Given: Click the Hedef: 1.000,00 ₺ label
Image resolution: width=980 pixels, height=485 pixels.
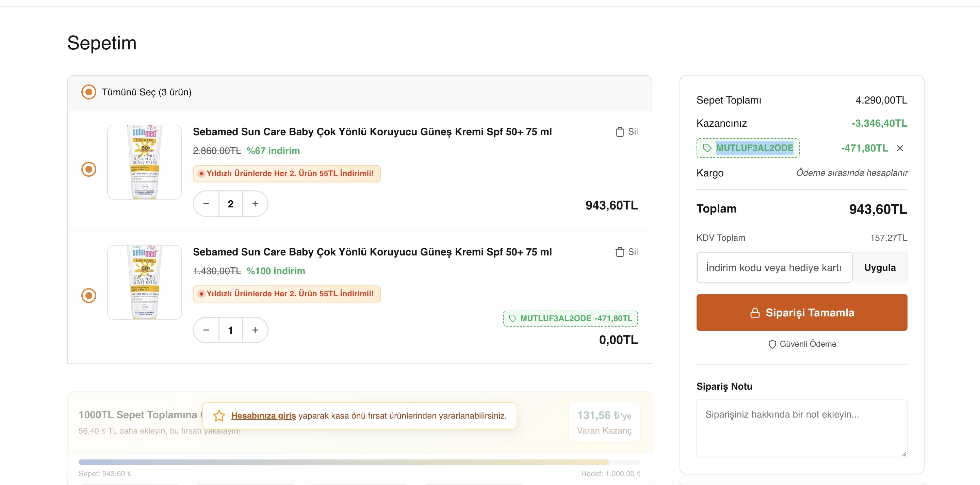Looking at the screenshot, I should [610, 474].
